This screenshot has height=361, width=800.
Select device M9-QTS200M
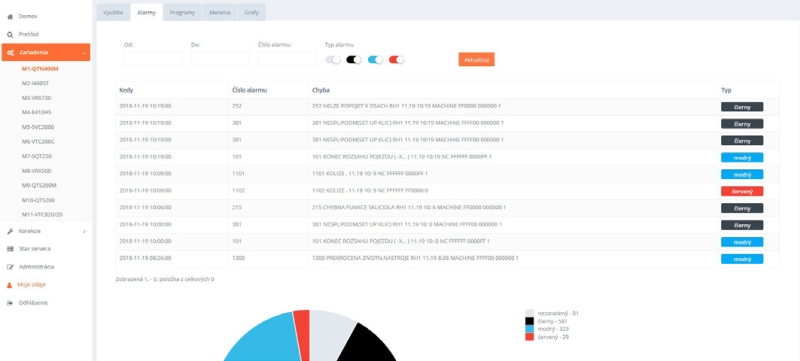39,186
